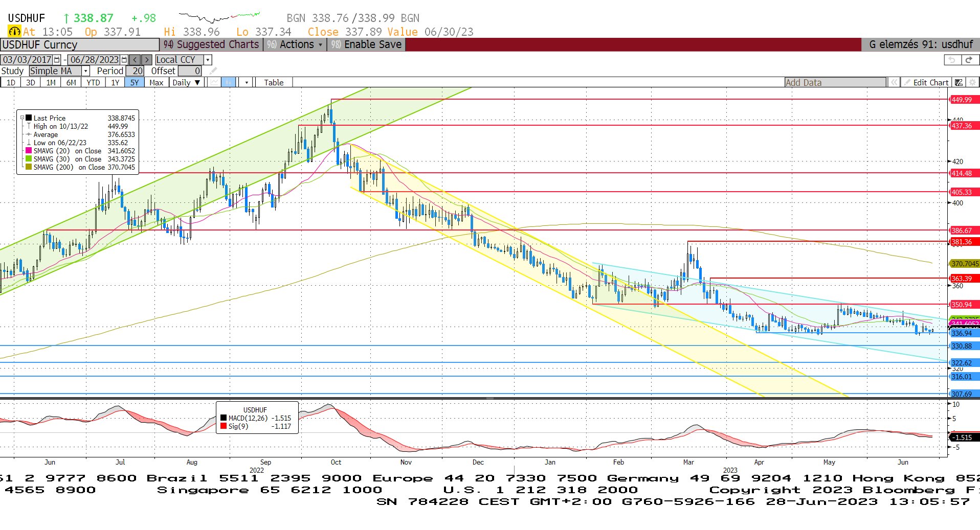
Task: Open the start date calendar picker icon
Action: pyautogui.click(x=57, y=60)
